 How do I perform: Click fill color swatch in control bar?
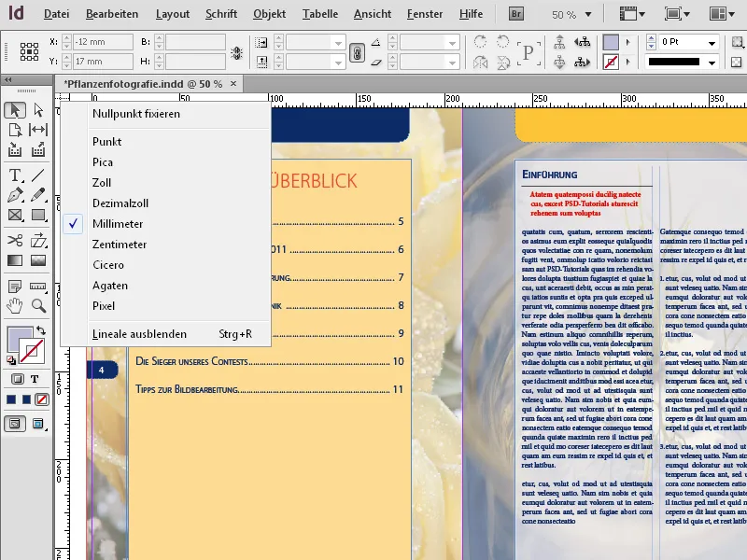point(611,42)
